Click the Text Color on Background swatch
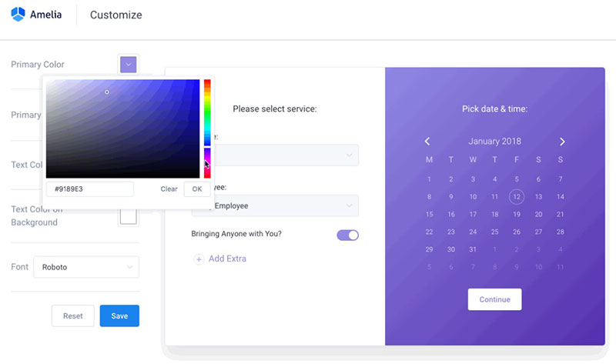 click(x=129, y=217)
